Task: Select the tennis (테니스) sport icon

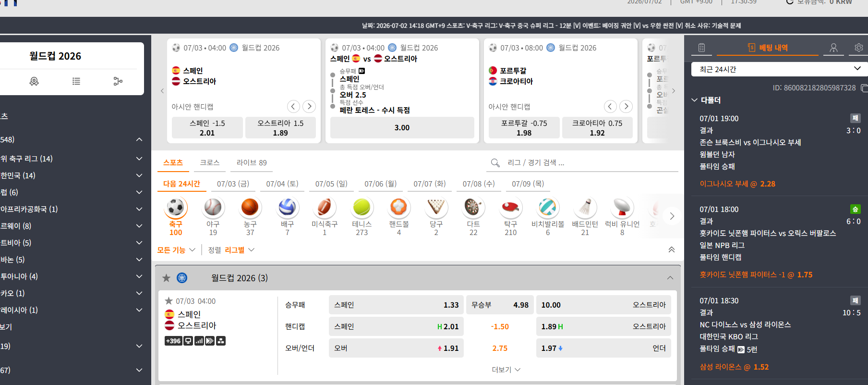Action: [x=362, y=208]
